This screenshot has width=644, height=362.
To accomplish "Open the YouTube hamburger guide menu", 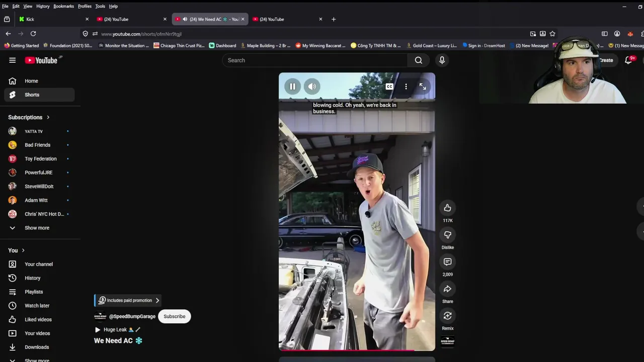I will 12,60.
